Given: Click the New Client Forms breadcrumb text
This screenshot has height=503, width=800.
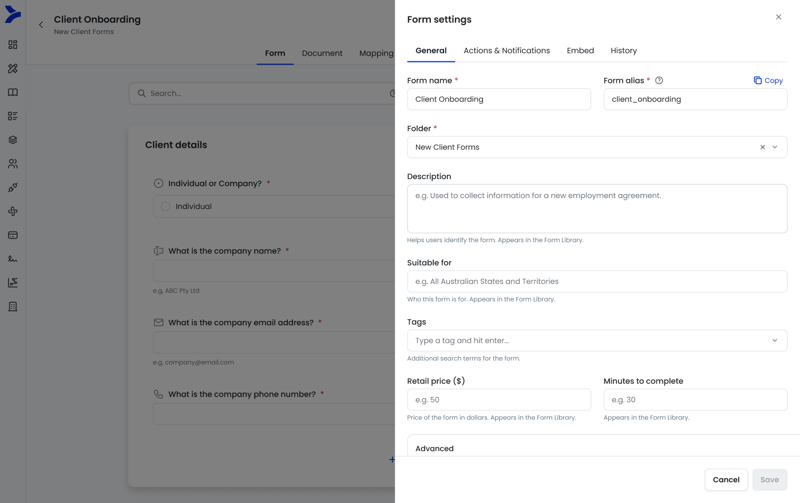Looking at the screenshot, I should [x=84, y=32].
